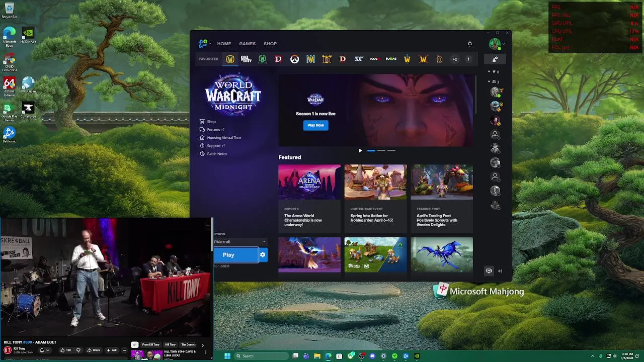Click the Ask button under the video
This screenshot has height=362, width=644.
(112, 350)
